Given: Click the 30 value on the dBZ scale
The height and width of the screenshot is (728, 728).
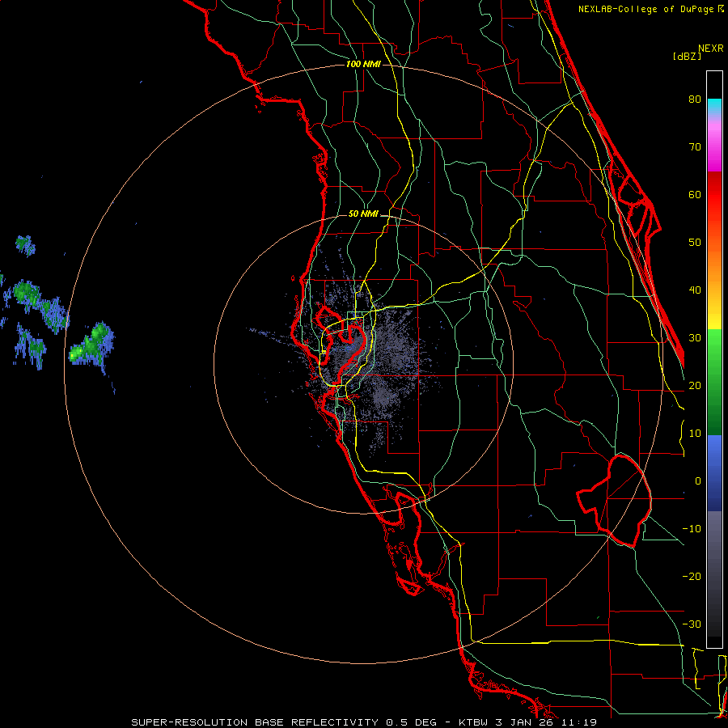Looking at the screenshot, I should point(695,338).
